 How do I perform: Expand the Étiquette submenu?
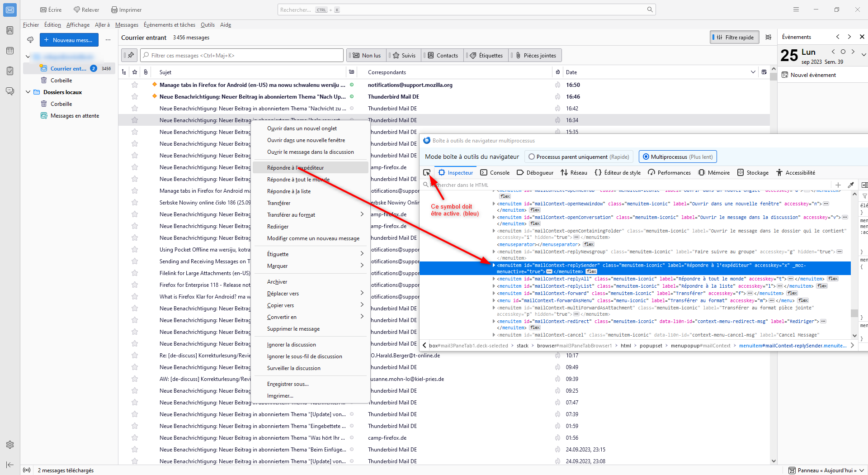[362, 254]
